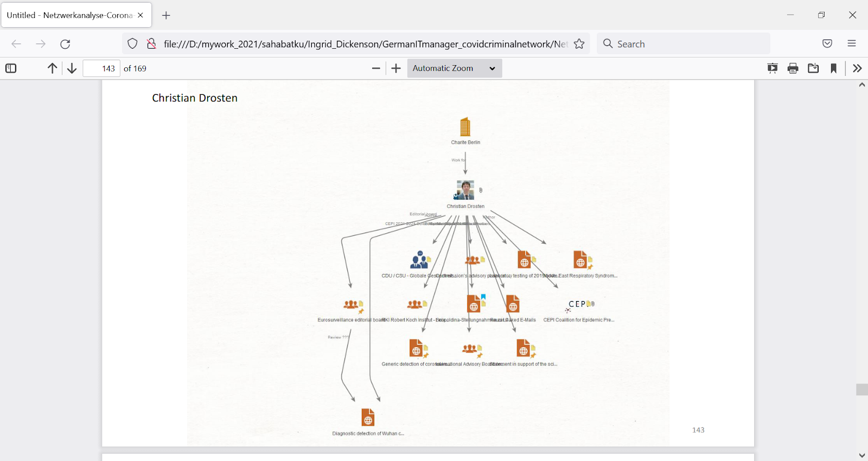Screen dimensions: 868x461
Task: Click the laboratory testing of 2019 document icon
Action: (524, 260)
